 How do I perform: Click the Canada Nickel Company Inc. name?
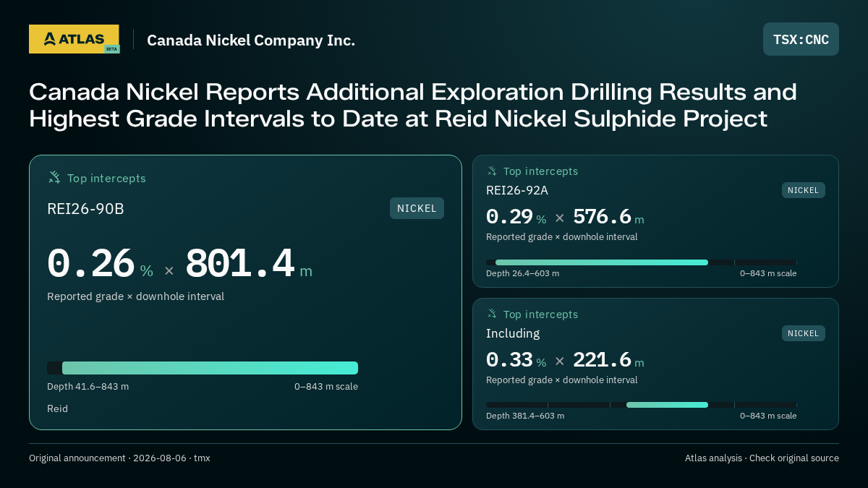point(251,40)
